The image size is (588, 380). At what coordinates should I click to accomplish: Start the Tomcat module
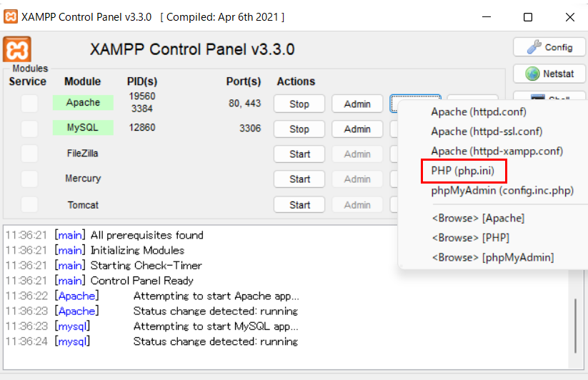click(299, 205)
